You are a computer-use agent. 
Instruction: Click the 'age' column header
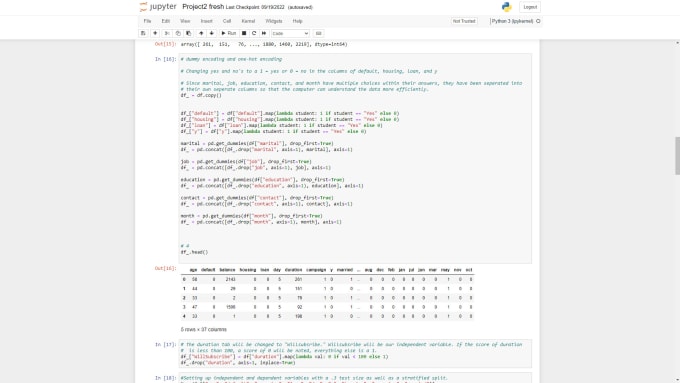(x=193, y=270)
